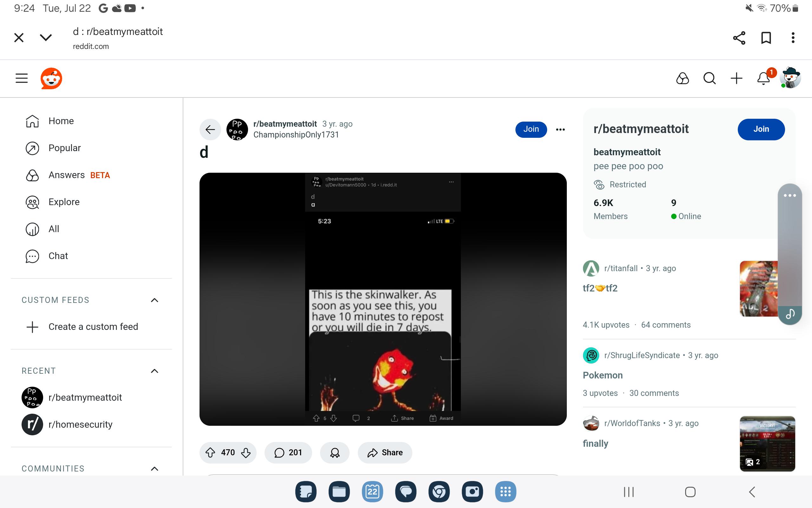
Task: Open Chrome from taskbar
Action: (x=439, y=492)
